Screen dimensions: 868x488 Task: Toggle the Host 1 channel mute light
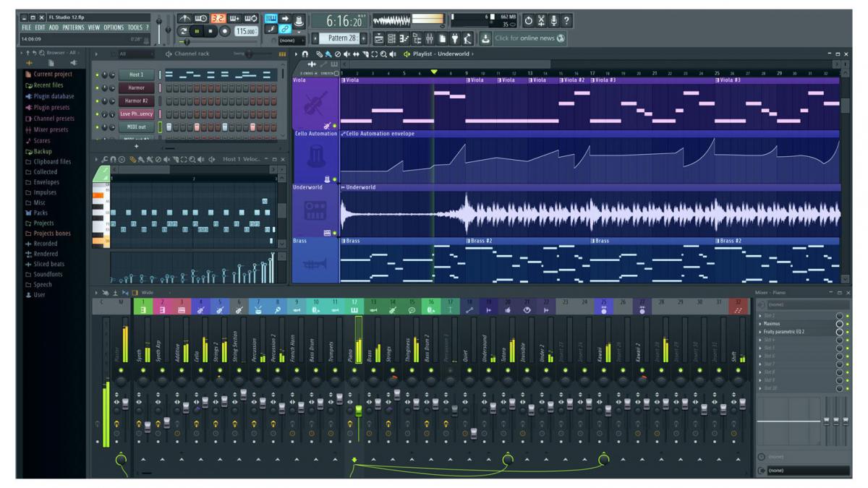[97, 74]
